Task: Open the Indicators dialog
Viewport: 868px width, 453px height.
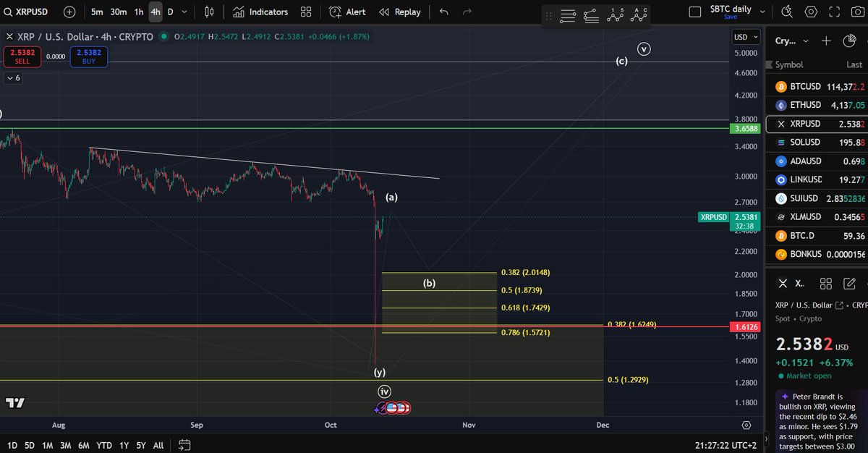Action: click(x=260, y=12)
